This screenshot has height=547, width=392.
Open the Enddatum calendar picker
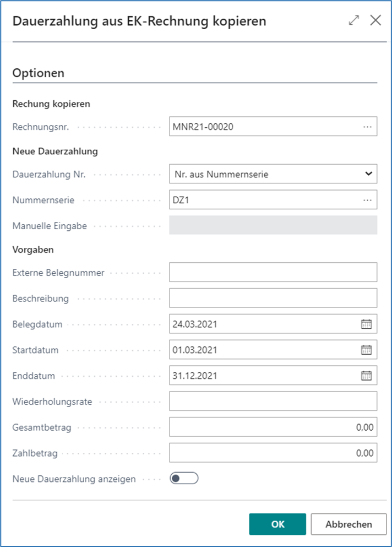pyautogui.click(x=366, y=376)
